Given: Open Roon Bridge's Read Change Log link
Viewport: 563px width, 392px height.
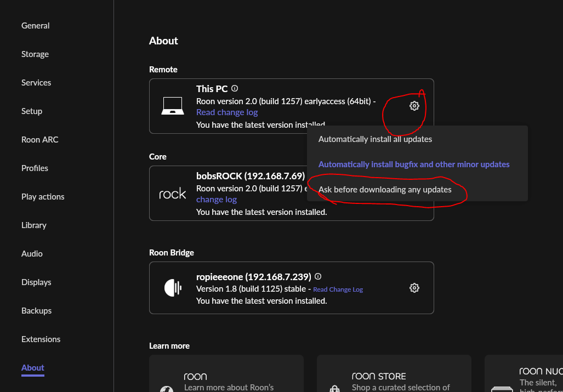Looking at the screenshot, I should point(338,289).
